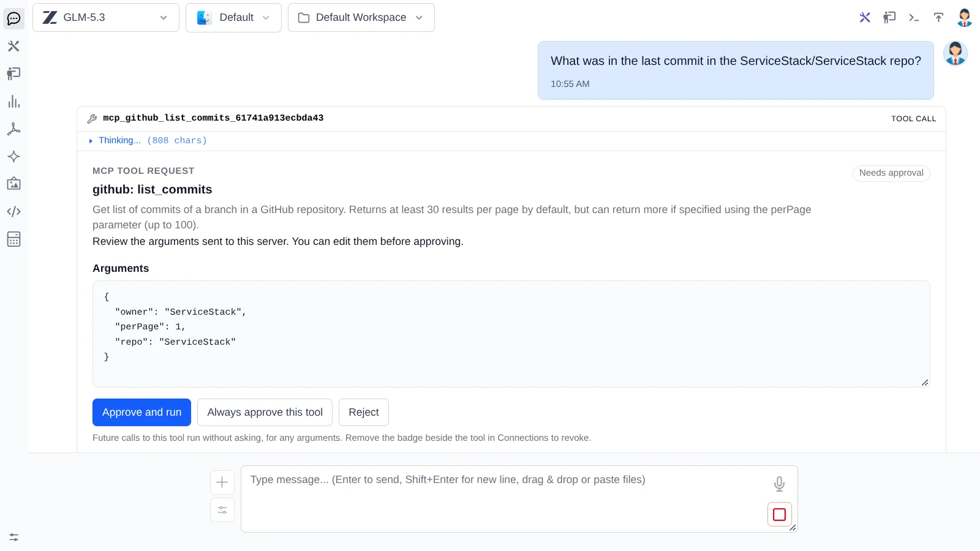Open the tools icon in sidebar
The height and width of the screenshot is (551, 980).
13,46
